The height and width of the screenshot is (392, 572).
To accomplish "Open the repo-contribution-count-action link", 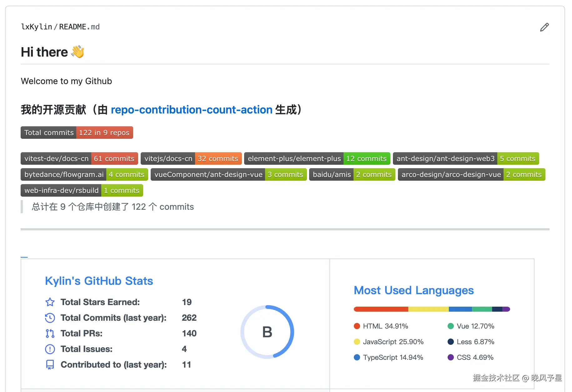I will coord(192,110).
